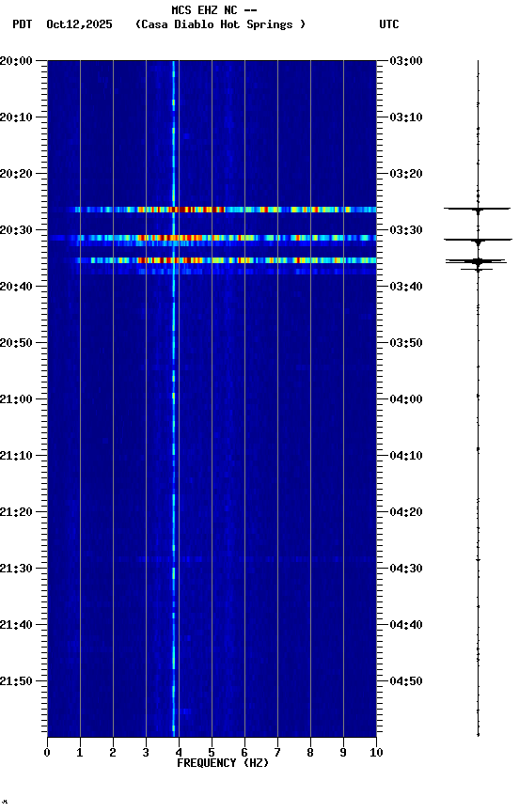Click the 8 Hz frequency tick label

pyautogui.click(x=310, y=753)
